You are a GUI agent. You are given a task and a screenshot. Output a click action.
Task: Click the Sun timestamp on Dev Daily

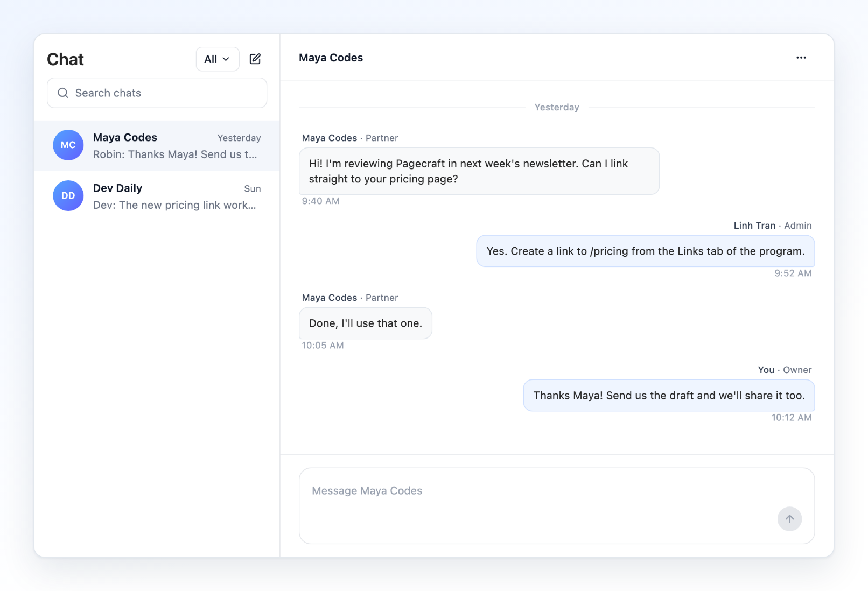coord(253,189)
